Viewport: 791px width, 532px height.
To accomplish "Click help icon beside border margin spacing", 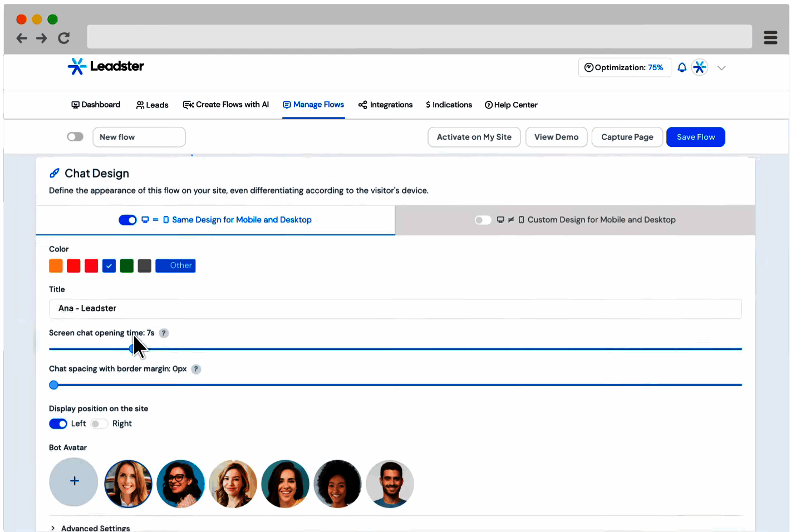I will [196, 369].
